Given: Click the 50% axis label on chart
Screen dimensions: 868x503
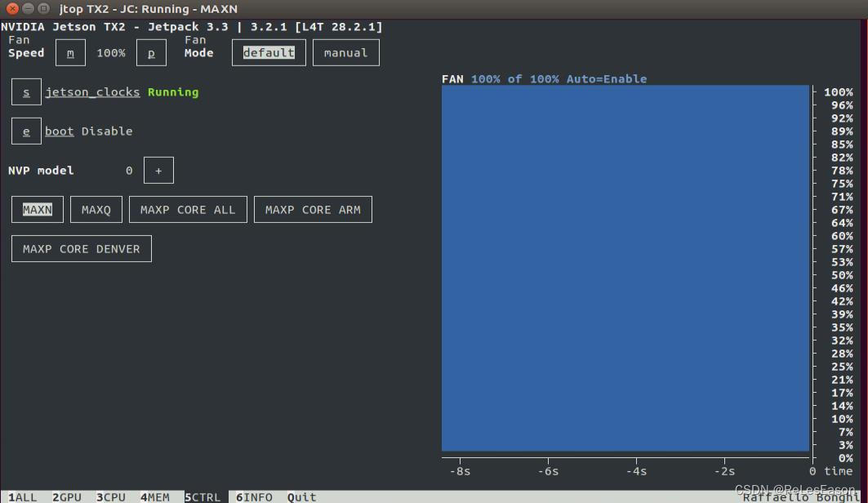Looking at the screenshot, I should click(x=842, y=275).
